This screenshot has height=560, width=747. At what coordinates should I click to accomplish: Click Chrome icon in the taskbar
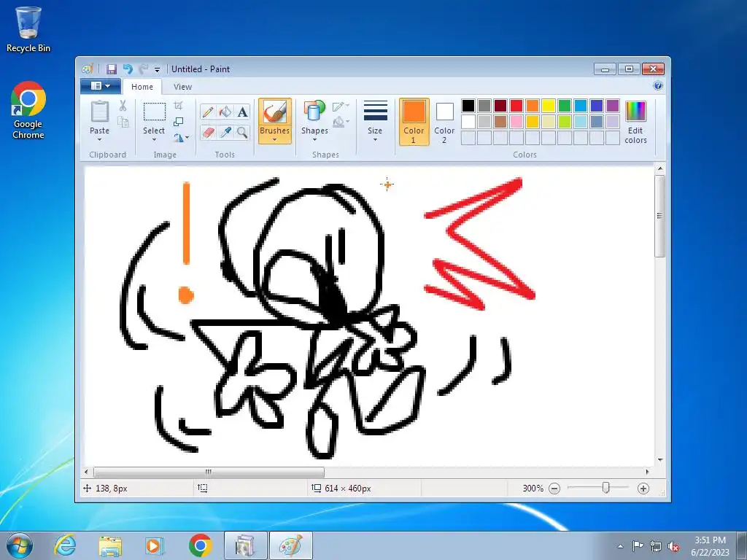click(201, 545)
